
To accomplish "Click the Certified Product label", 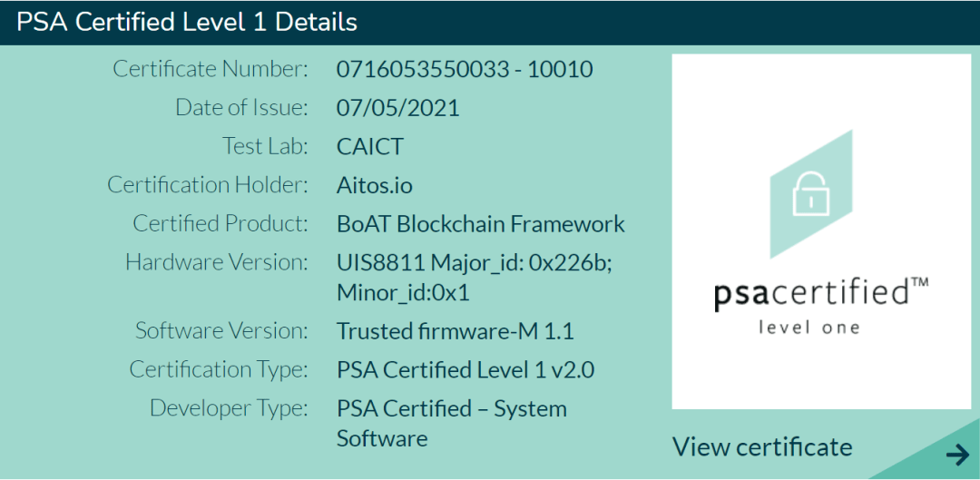I will [x=220, y=224].
